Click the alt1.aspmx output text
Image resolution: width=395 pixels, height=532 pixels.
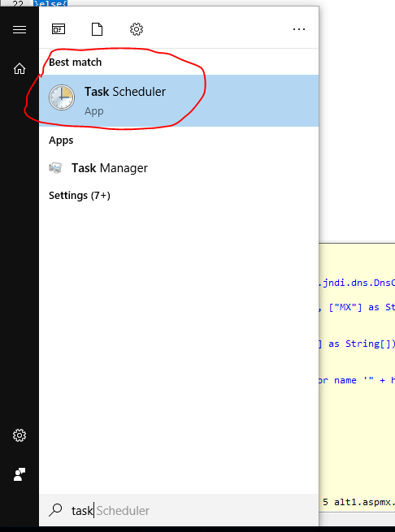[359, 502]
